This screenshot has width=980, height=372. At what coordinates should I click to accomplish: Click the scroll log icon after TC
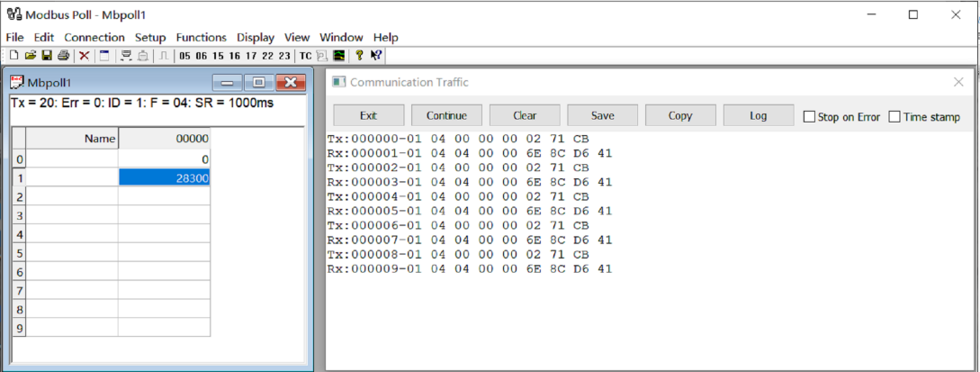click(322, 56)
